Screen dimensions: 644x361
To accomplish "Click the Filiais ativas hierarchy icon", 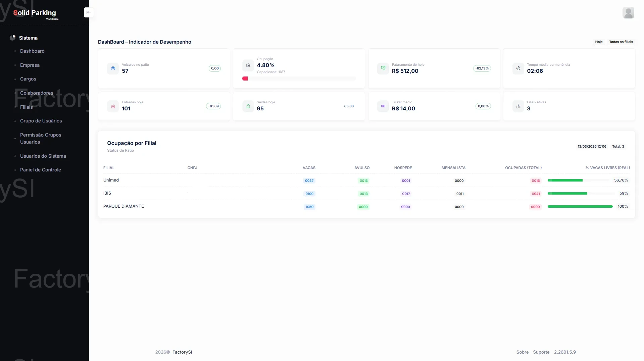I will [x=518, y=106].
